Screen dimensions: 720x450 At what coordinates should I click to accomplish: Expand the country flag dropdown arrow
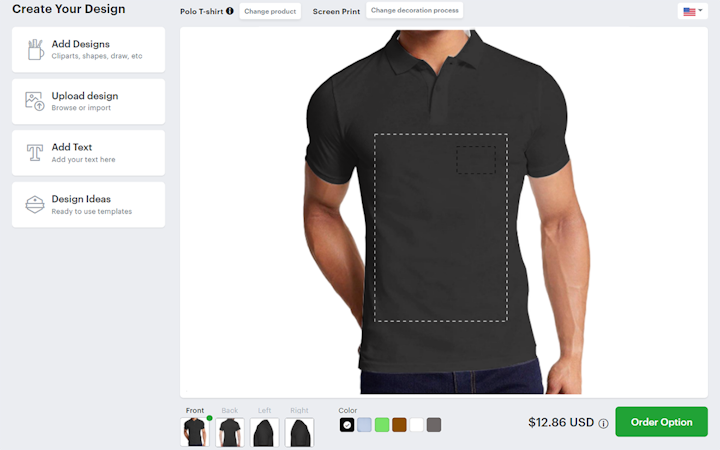coord(700,11)
